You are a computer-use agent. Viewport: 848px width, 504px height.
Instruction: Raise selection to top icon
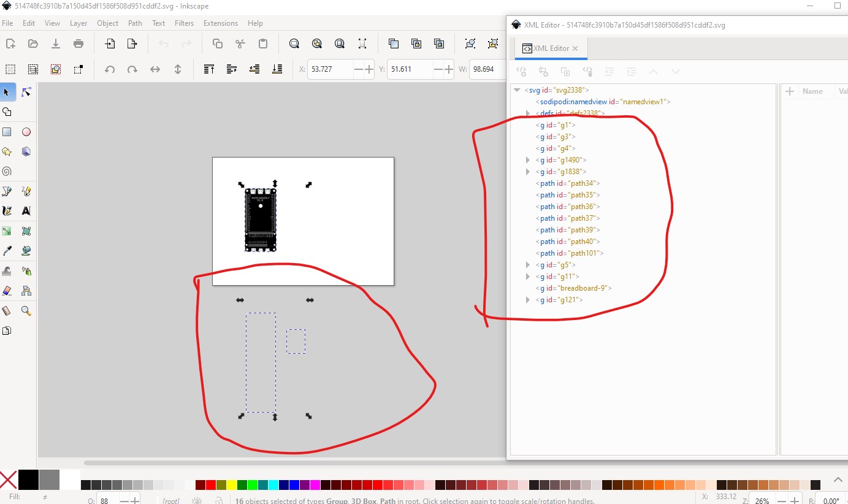pyautogui.click(x=208, y=69)
